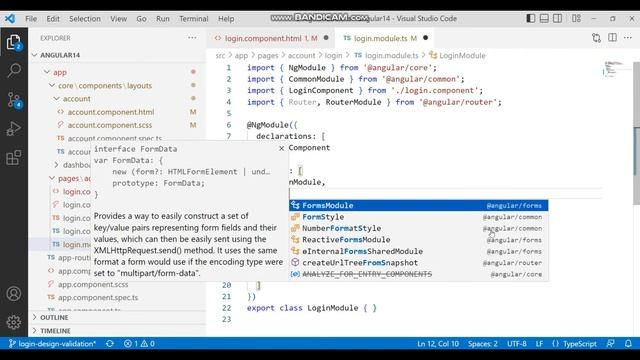
Task: Select NumberFormatStyle suggestion
Action: 418,228
